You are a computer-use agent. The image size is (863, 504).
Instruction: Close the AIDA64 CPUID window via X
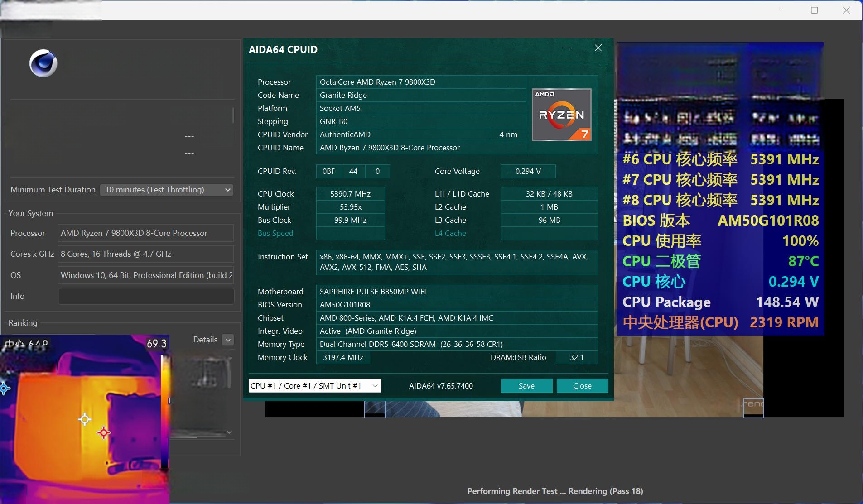pyautogui.click(x=598, y=48)
